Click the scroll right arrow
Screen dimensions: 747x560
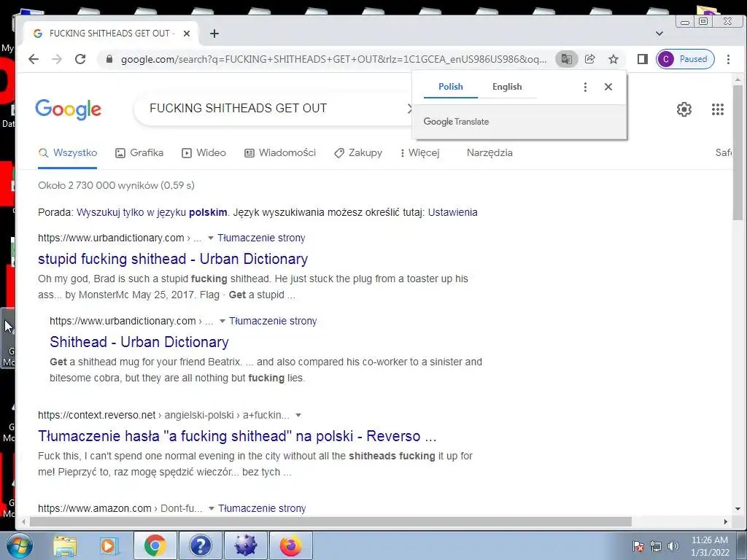click(x=726, y=522)
